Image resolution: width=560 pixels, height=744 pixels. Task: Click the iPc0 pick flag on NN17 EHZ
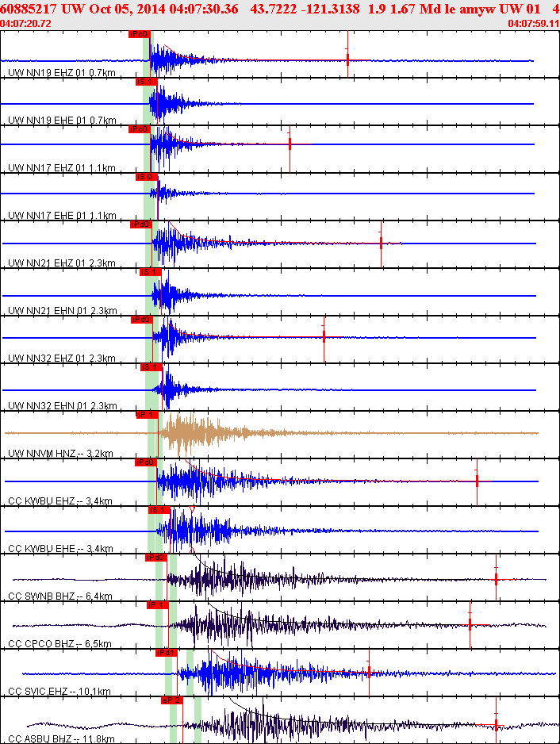point(140,129)
